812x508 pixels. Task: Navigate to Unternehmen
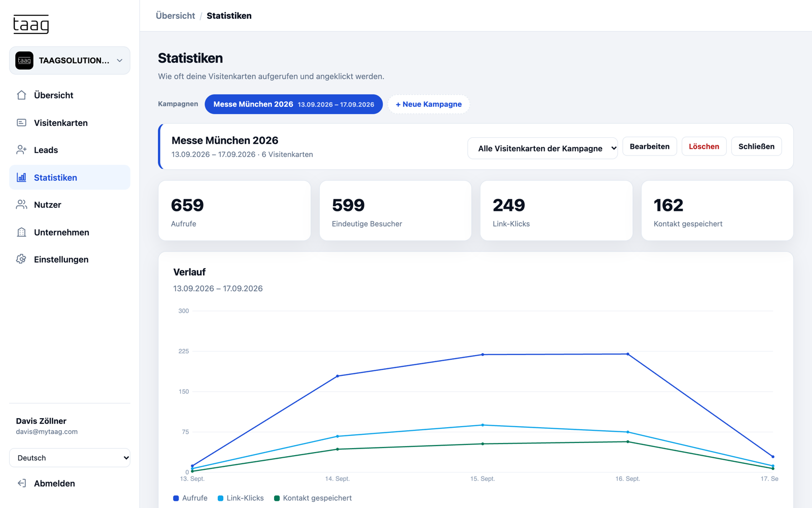coord(70,232)
